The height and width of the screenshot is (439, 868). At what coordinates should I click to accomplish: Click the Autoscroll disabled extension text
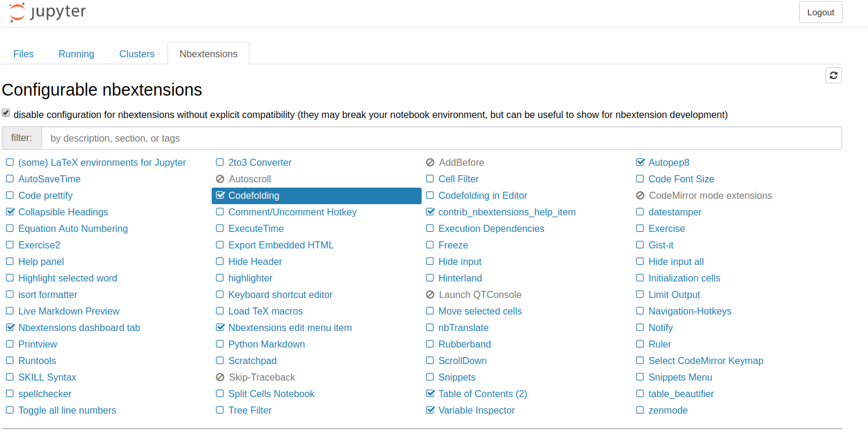(x=250, y=179)
